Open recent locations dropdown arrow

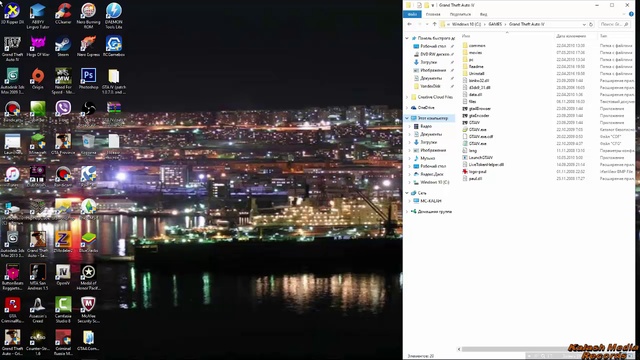[x=427, y=24]
